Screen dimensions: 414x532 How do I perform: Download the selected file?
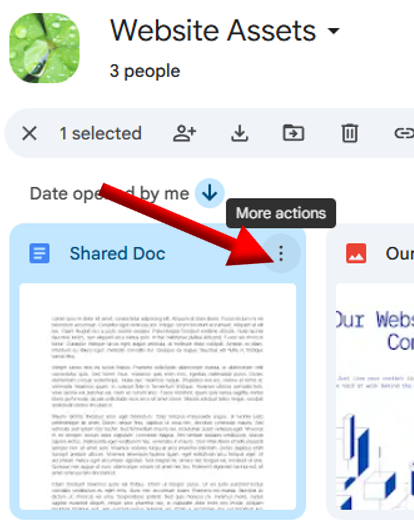[x=240, y=133]
